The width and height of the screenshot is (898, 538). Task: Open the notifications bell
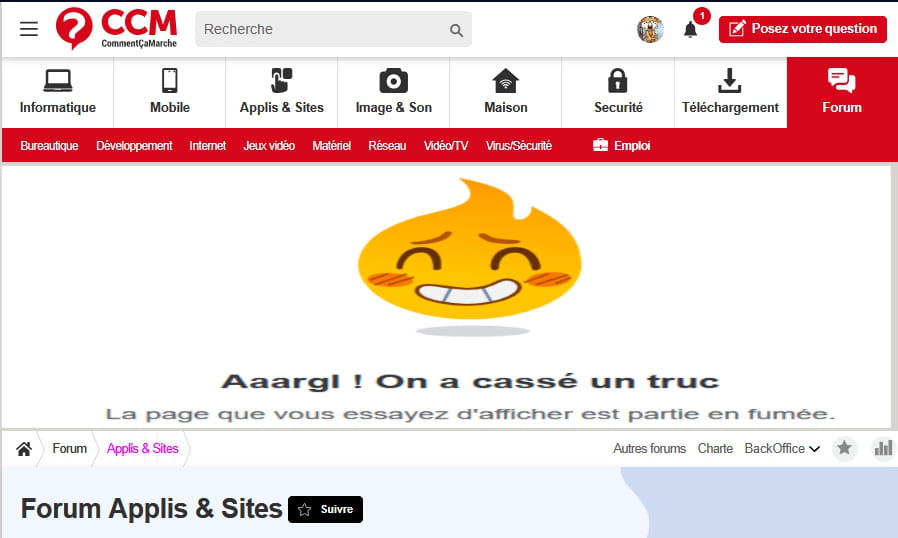point(691,29)
